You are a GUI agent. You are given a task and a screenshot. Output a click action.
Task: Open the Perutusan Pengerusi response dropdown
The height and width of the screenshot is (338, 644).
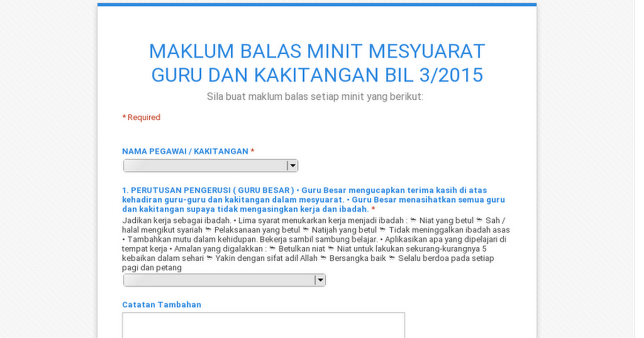[x=224, y=280]
